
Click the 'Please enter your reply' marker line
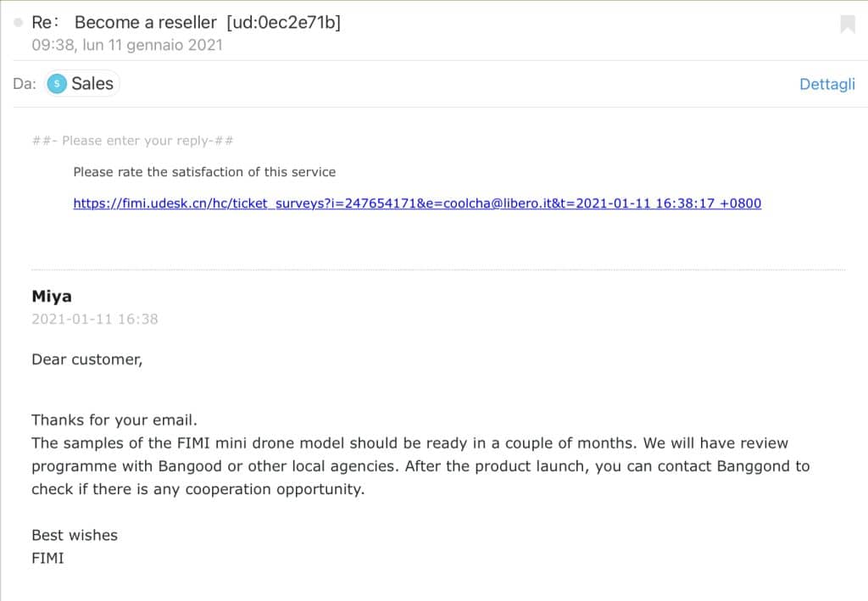(x=132, y=141)
